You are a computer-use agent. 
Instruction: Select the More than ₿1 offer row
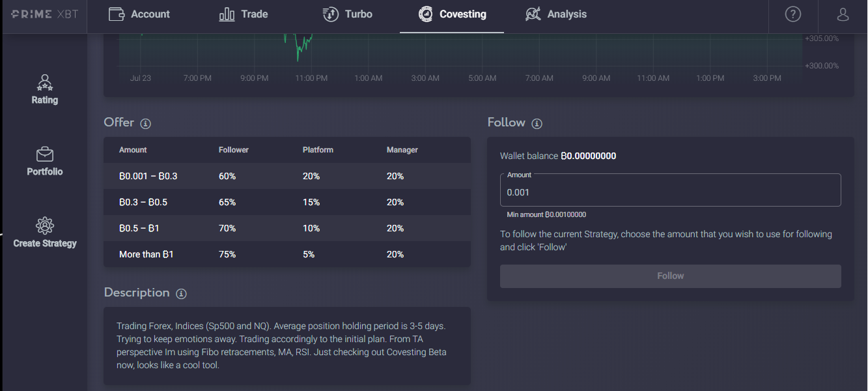287,254
